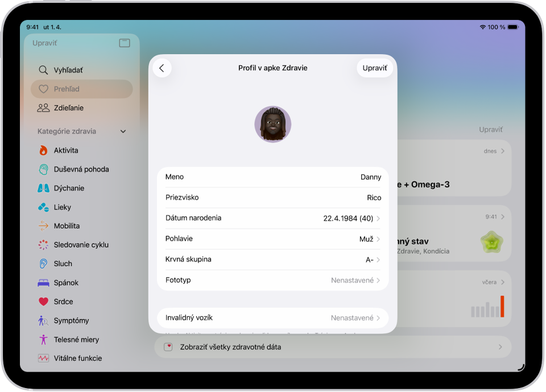Select the Lieky pills icon
The image size is (546, 392).
[x=43, y=207]
